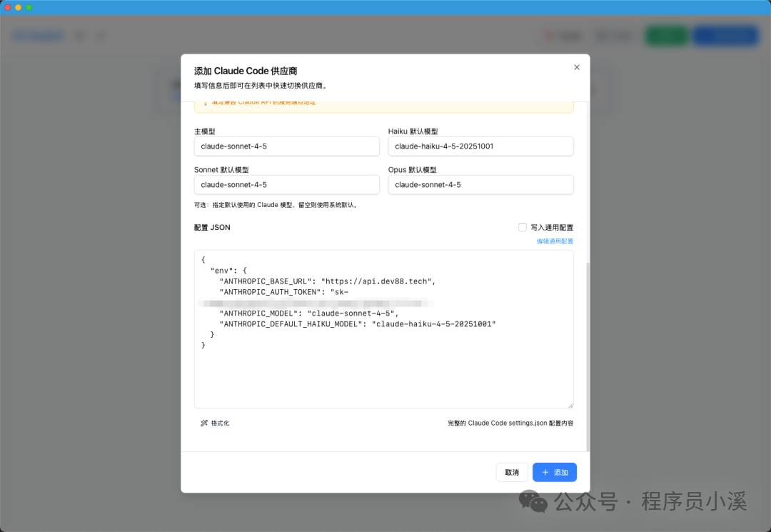Click the yellow warning banner at dialog top
The image size is (771, 532).
(x=384, y=104)
